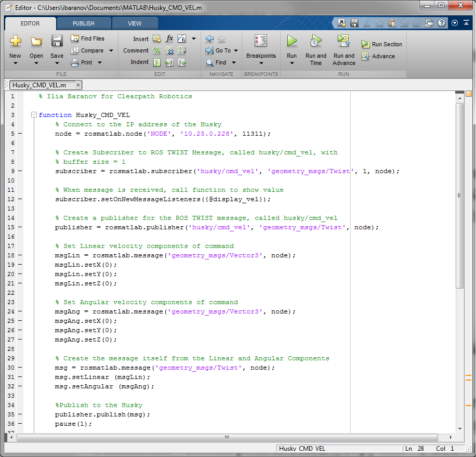Click the Advance button
476x457 pixels.
click(x=378, y=56)
